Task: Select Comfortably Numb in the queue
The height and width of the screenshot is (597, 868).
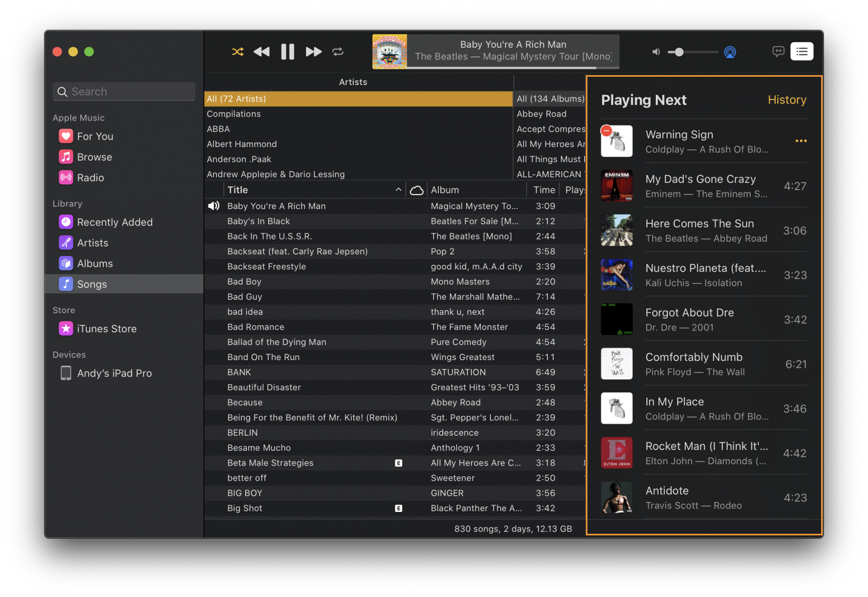Action: (704, 364)
